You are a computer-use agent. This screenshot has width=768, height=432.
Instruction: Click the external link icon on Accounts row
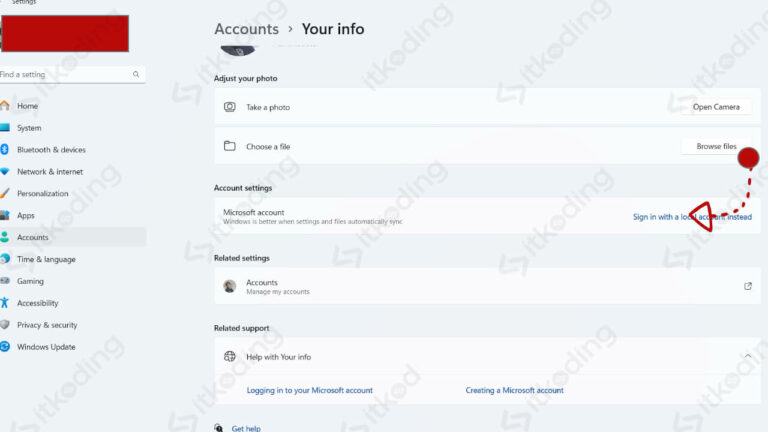coord(747,286)
